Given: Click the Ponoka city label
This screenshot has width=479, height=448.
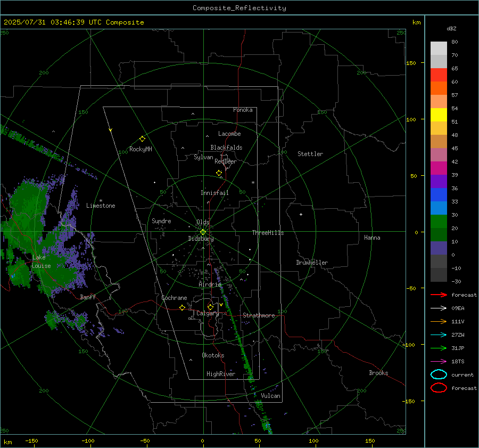Looking at the screenshot, I should click(243, 110).
